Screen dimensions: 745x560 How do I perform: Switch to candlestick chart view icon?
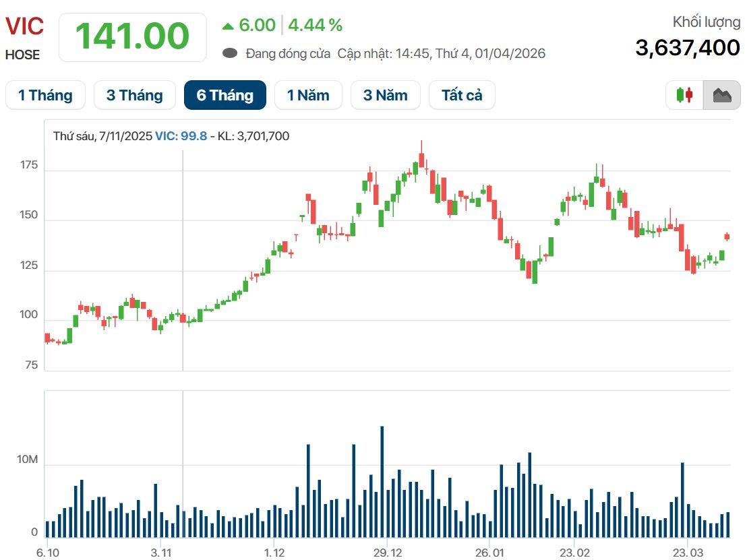pos(684,95)
